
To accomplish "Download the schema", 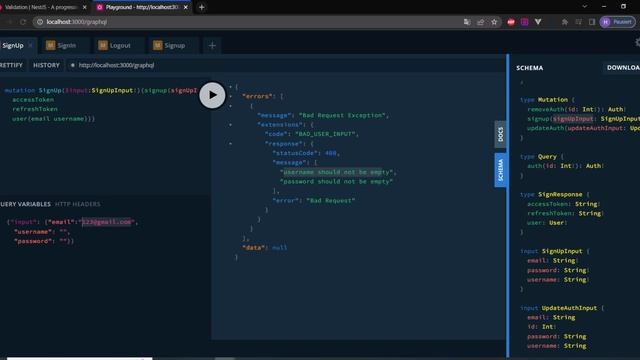I will pyautogui.click(x=622, y=68).
